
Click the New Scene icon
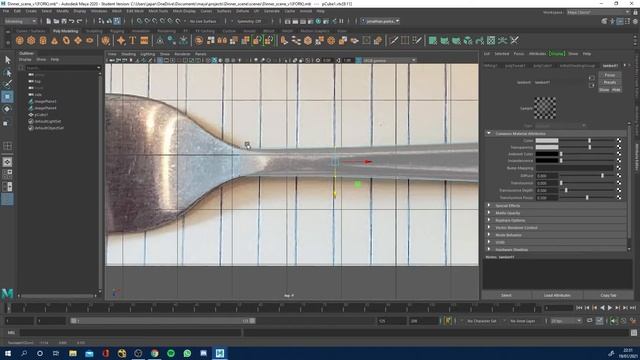[x=48, y=21]
